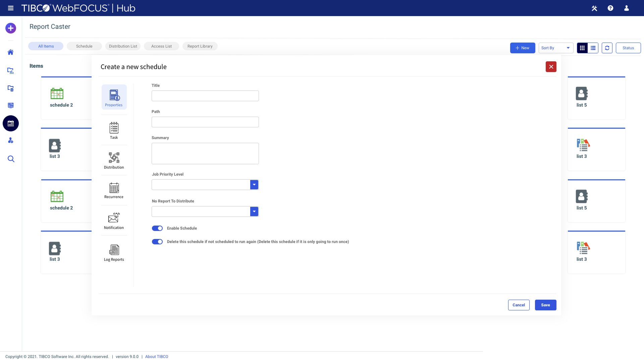644x362 pixels.
Task: Click Cancel in the schedule dialog
Action: [519, 305]
